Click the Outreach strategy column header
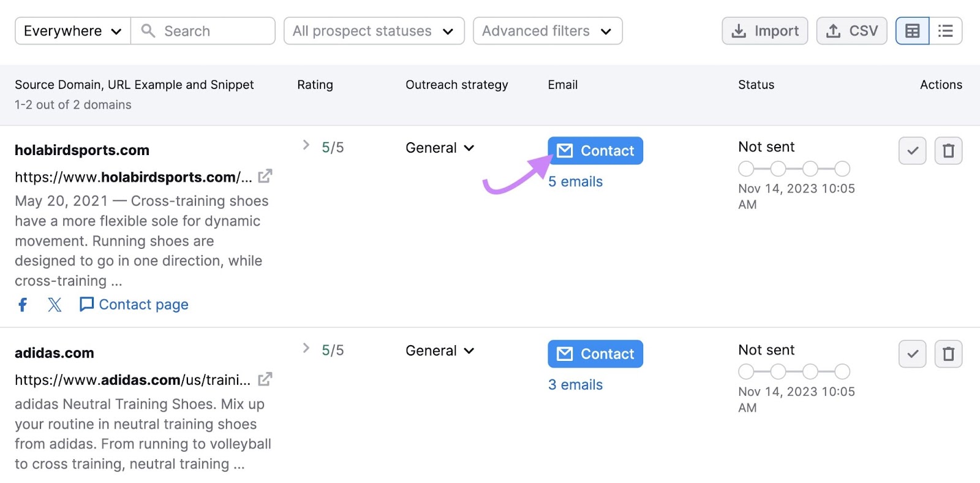Viewport: 980px width, 483px height. (457, 85)
